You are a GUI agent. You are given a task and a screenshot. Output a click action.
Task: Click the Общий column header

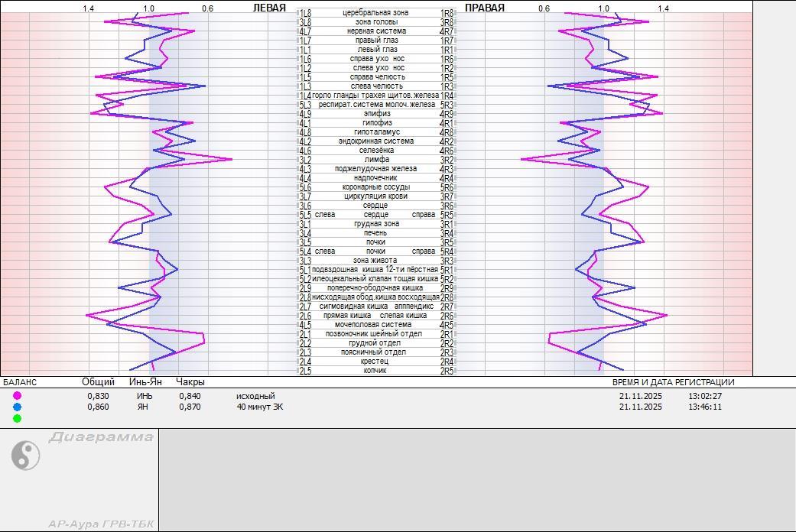click(98, 382)
